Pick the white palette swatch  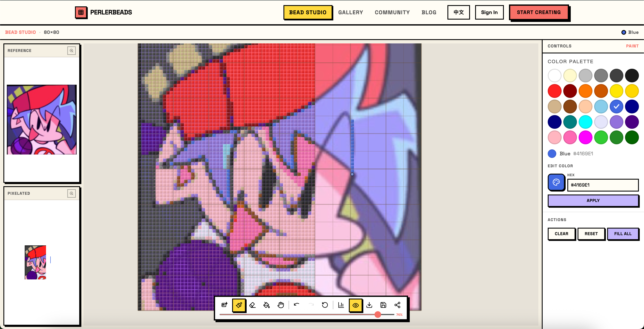[555, 76]
